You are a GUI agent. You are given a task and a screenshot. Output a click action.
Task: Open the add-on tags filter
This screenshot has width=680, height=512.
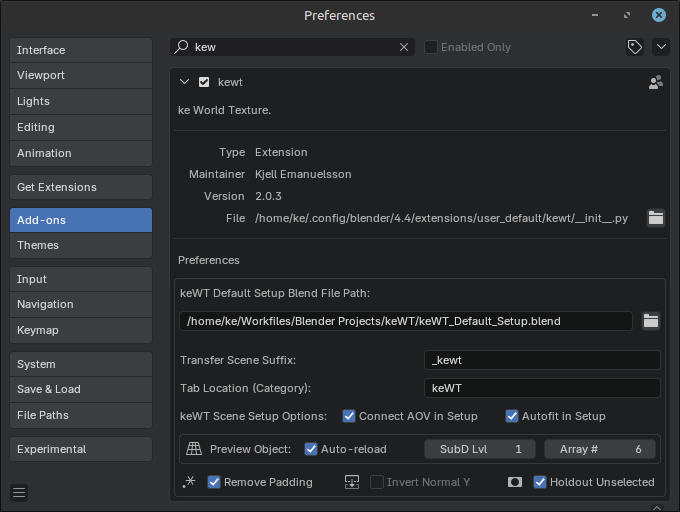pos(634,47)
